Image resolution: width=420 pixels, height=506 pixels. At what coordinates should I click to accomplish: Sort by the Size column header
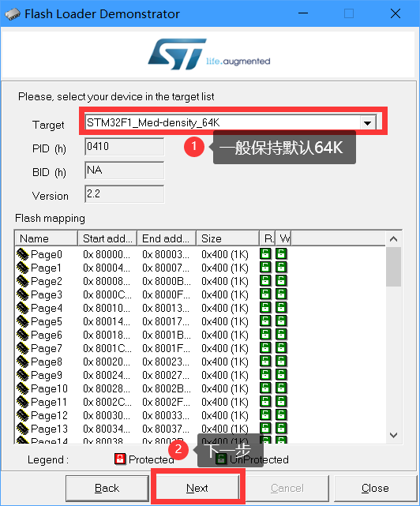click(228, 238)
